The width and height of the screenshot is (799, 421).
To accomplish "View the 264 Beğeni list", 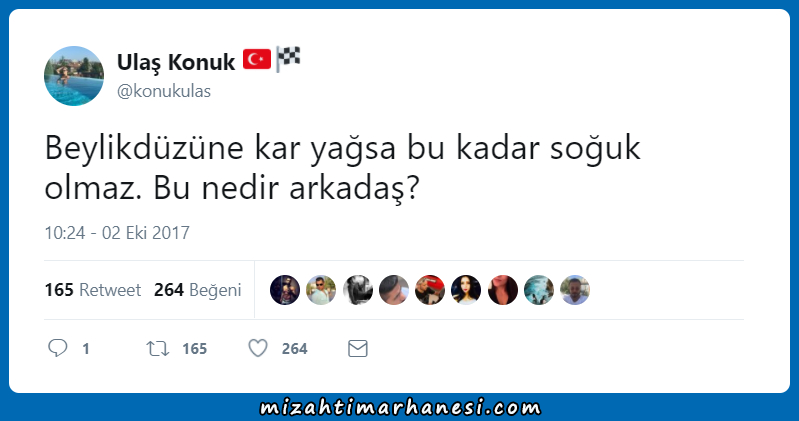I will pos(198,290).
